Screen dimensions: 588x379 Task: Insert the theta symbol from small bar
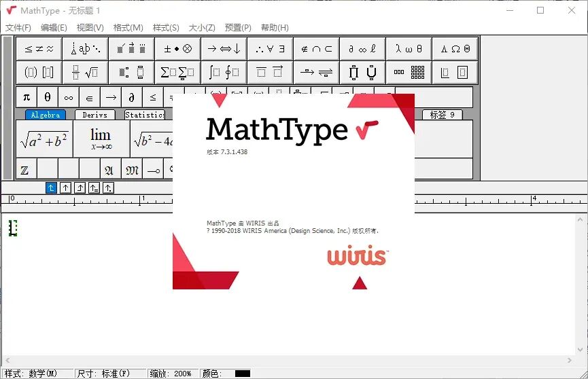coord(48,98)
